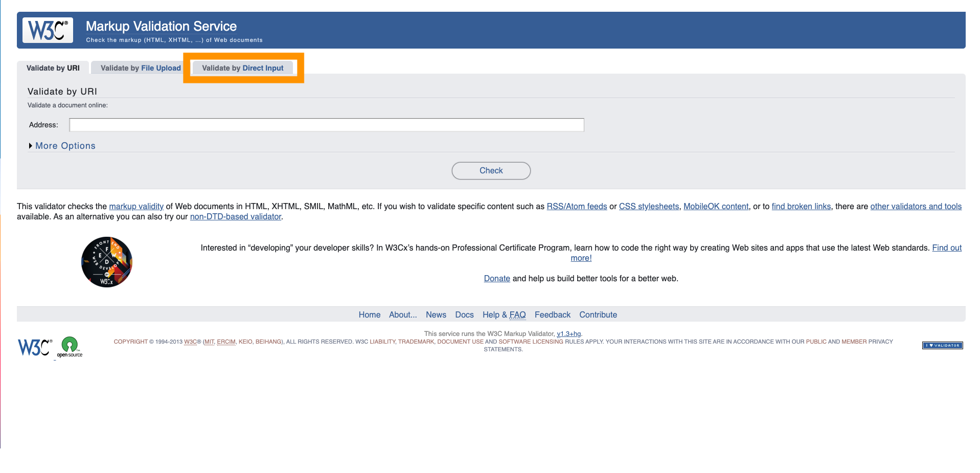This screenshot has width=980, height=473.
Task: Follow the find broken links link
Action: coord(801,206)
